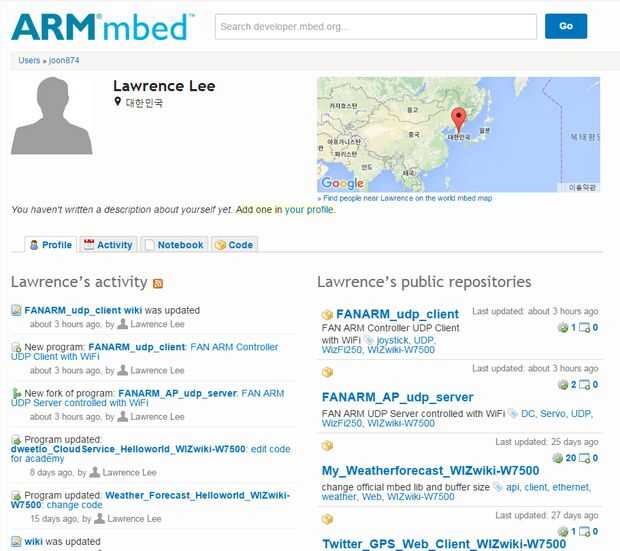Click wiki icon beside FANARM_udp_client wiki update
620x551 pixels.
click(16, 310)
